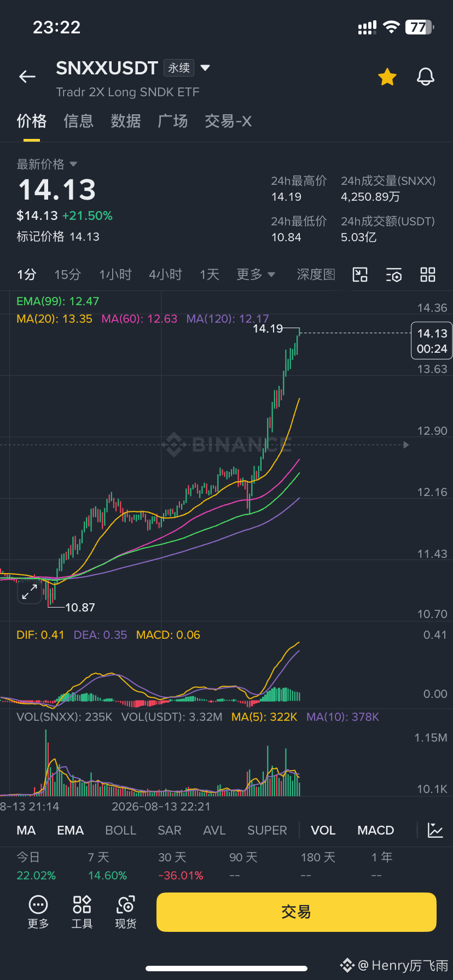The width and height of the screenshot is (453, 980).
Task: Tap the 24h最低价 value 10.84
Action: tap(286, 237)
